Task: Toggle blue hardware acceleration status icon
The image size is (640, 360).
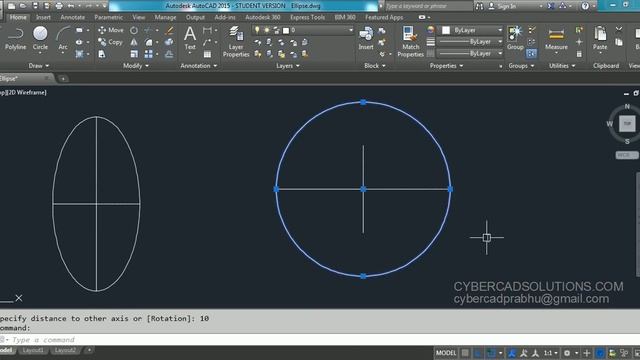Action: click(600, 353)
